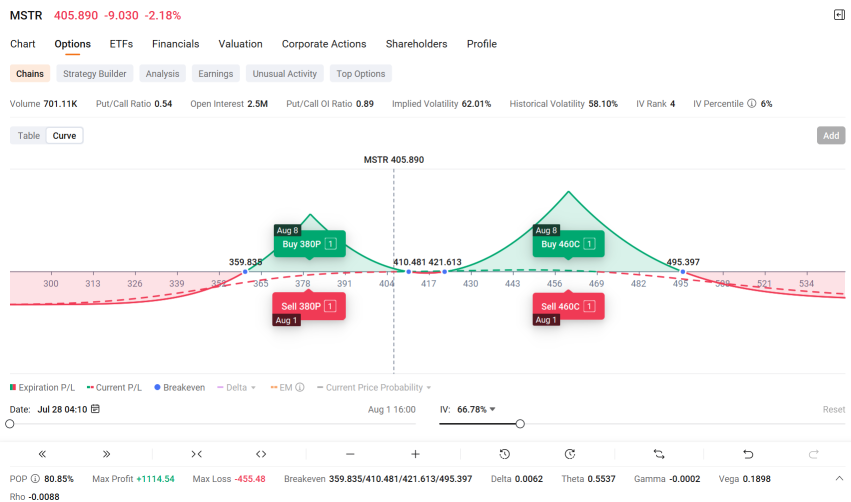Click the IV slider handle
851x502 pixels.
tap(520, 424)
